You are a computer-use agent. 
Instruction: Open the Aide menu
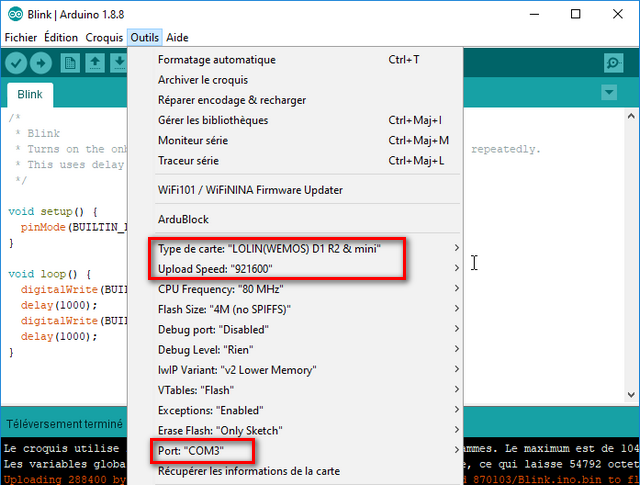coord(177,38)
